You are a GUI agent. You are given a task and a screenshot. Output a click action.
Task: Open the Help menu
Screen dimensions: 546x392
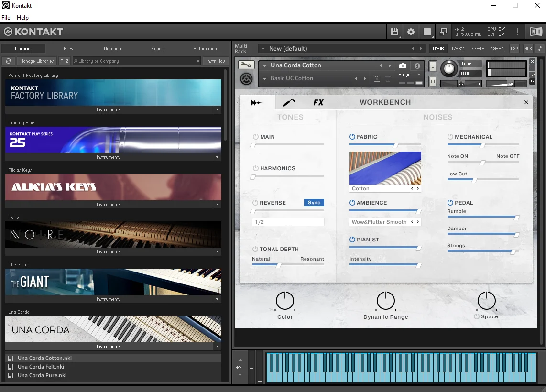pos(22,17)
